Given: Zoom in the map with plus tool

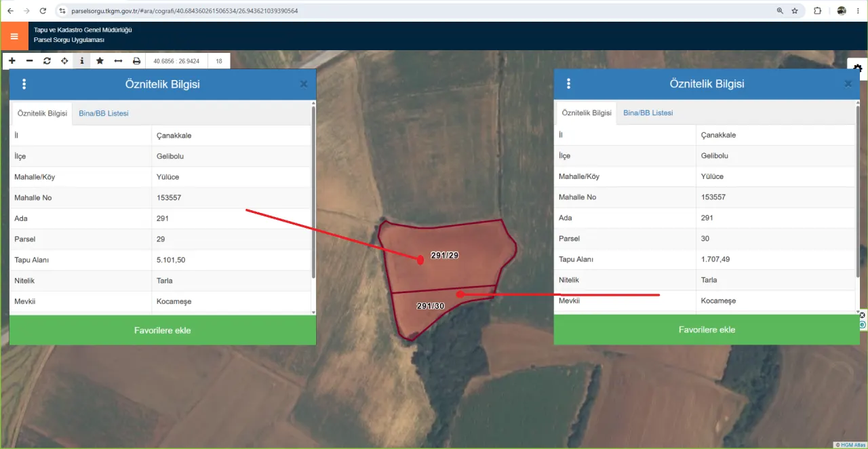Looking at the screenshot, I should (12, 61).
